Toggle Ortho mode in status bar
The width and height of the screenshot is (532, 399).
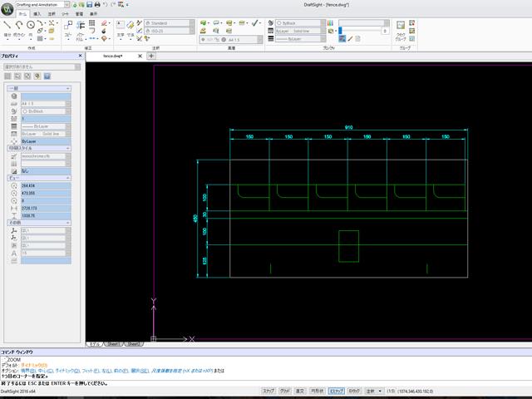300,392
